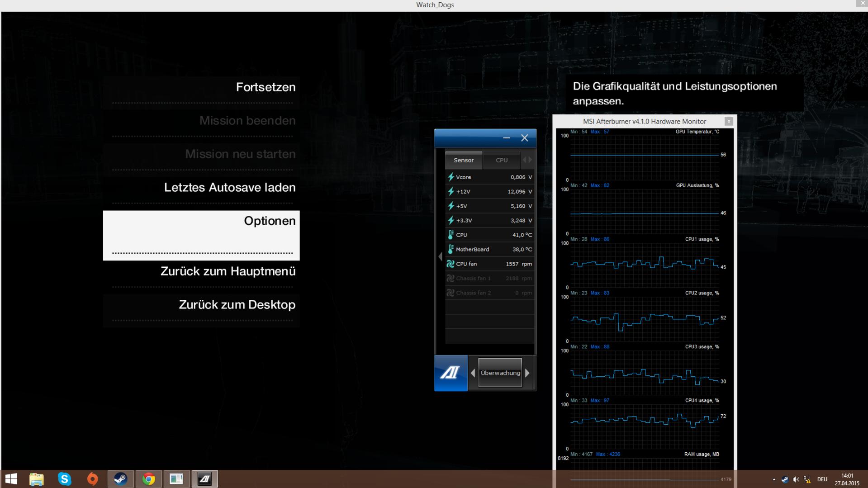Close the sensor monitoring widget
Image resolution: width=868 pixels, height=488 pixels.
pyautogui.click(x=524, y=138)
